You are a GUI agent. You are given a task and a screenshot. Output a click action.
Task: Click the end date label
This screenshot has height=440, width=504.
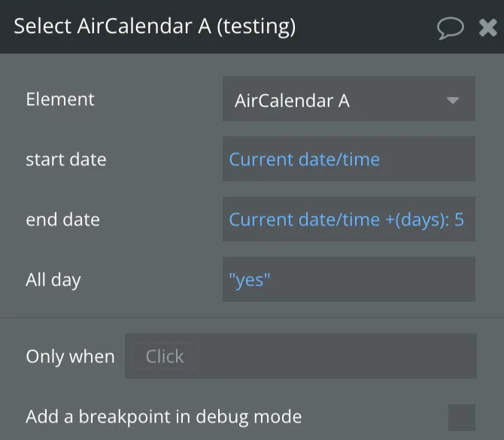(62, 220)
